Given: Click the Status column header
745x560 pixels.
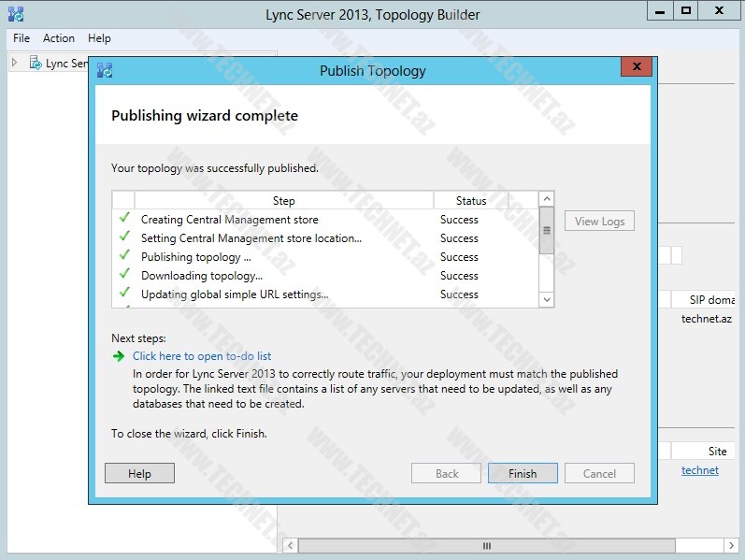Looking at the screenshot, I should (471, 201).
